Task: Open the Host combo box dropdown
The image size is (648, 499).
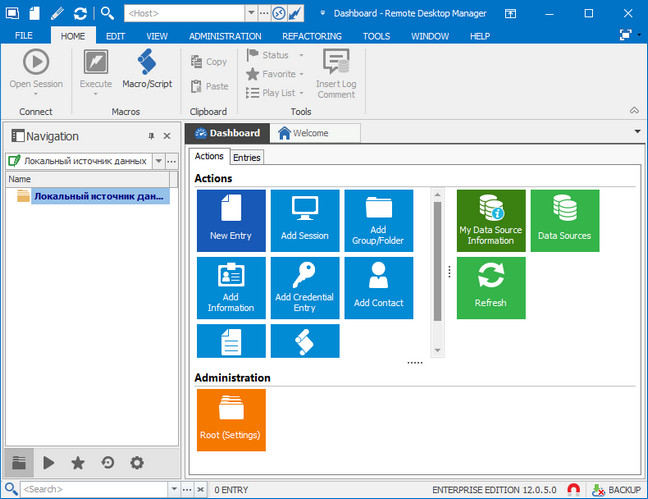Action: click(x=250, y=13)
